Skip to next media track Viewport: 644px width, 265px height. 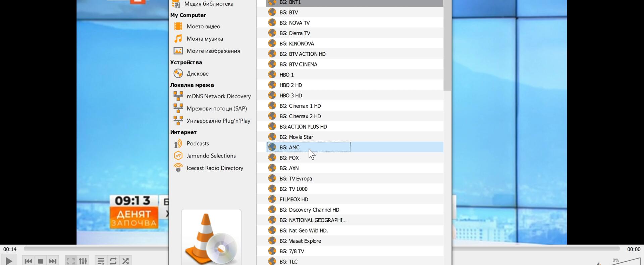(x=53, y=261)
